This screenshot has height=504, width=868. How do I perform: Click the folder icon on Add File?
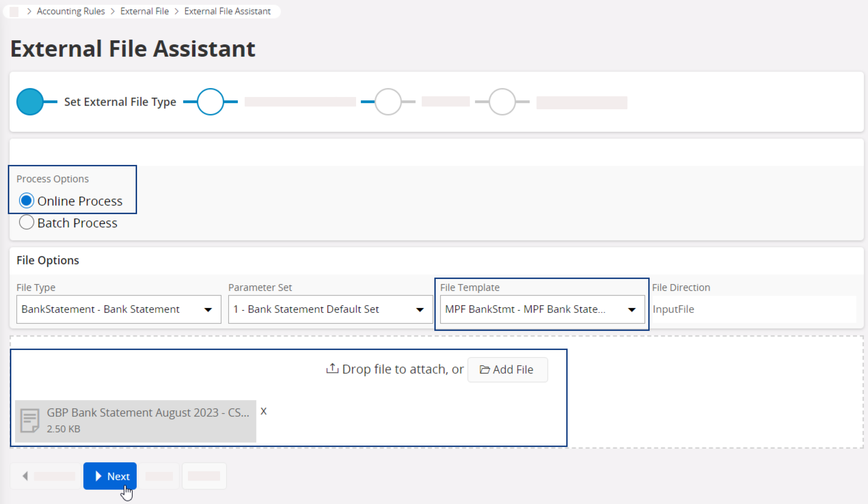point(485,370)
